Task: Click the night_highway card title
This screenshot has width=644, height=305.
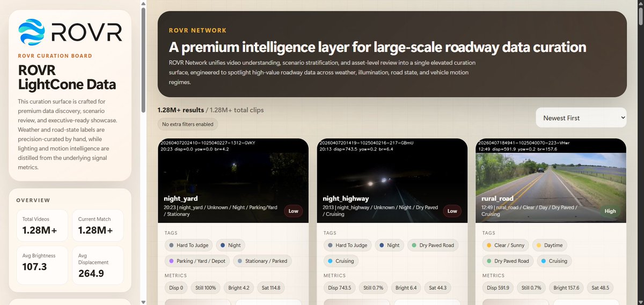Action: tap(345, 198)
